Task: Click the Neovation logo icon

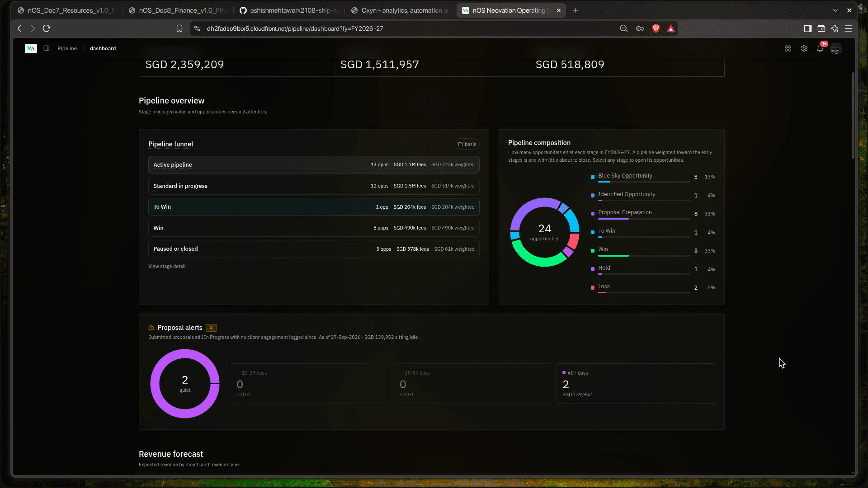Action: point(31,48)
